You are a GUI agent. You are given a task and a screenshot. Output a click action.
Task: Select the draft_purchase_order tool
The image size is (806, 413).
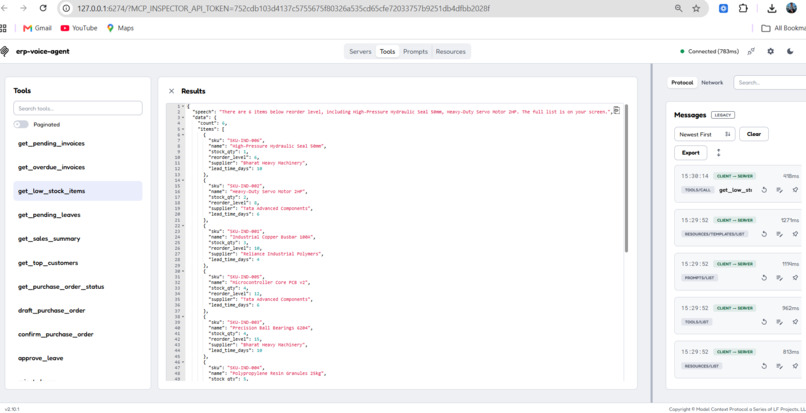pos(78,311)
